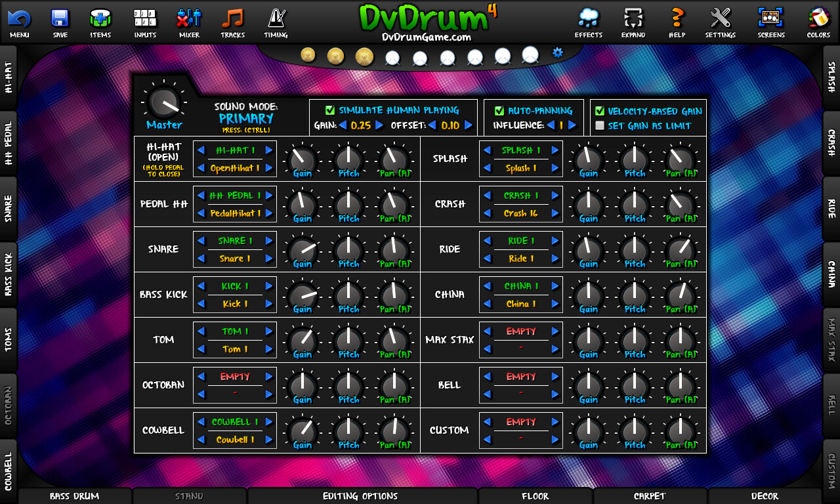Open the DvDrumGame.com link
Screen dimensions: 840x504
[x=427, y=37]
